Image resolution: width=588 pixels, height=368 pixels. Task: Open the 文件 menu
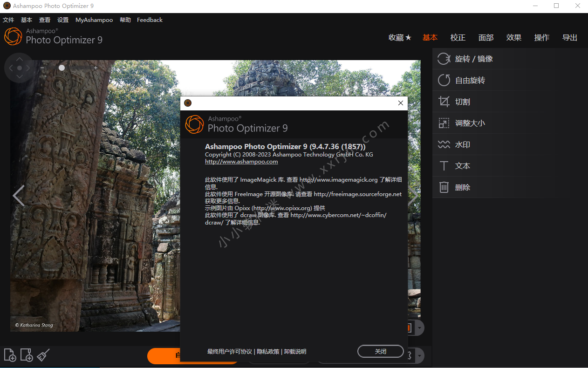coord(8,20)
